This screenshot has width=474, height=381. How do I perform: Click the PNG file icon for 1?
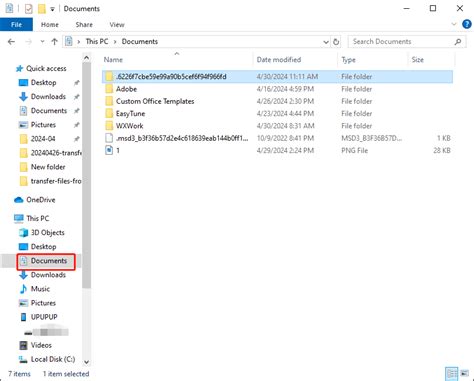click(109, 150)
